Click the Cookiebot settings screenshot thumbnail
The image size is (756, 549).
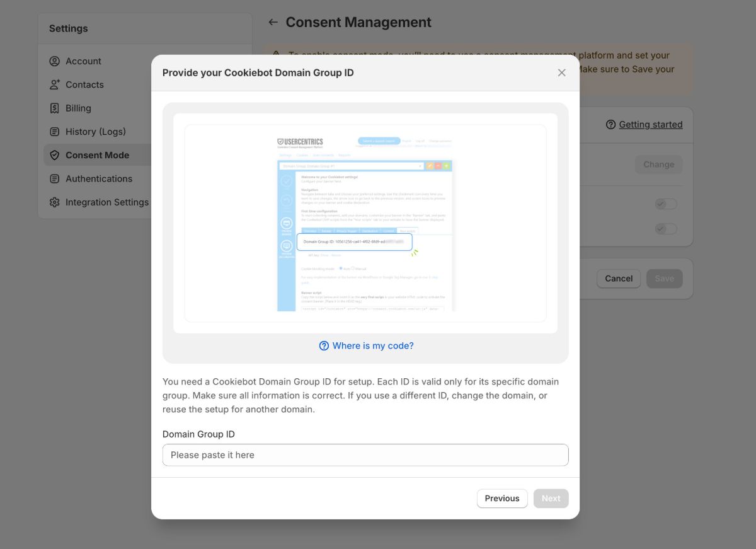tap(365, 223)
